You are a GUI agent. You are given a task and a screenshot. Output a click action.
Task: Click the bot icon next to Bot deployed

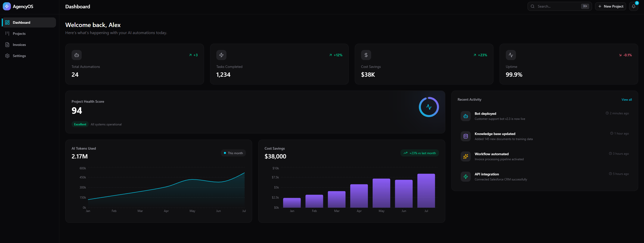tap(465, 116)
